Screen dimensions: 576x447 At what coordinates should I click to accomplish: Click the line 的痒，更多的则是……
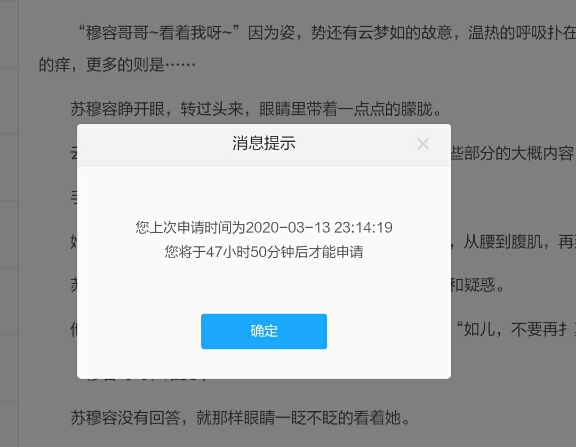tap(117, 65)
